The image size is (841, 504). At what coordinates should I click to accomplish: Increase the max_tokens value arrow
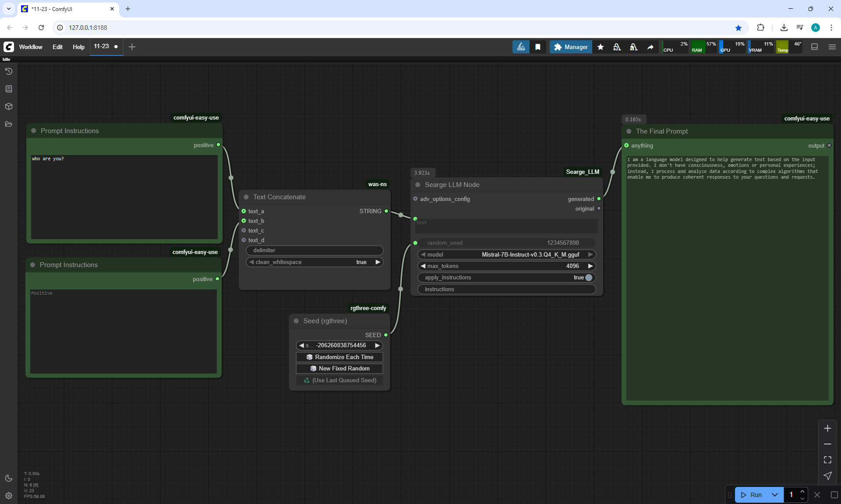(x=590, y=266)
